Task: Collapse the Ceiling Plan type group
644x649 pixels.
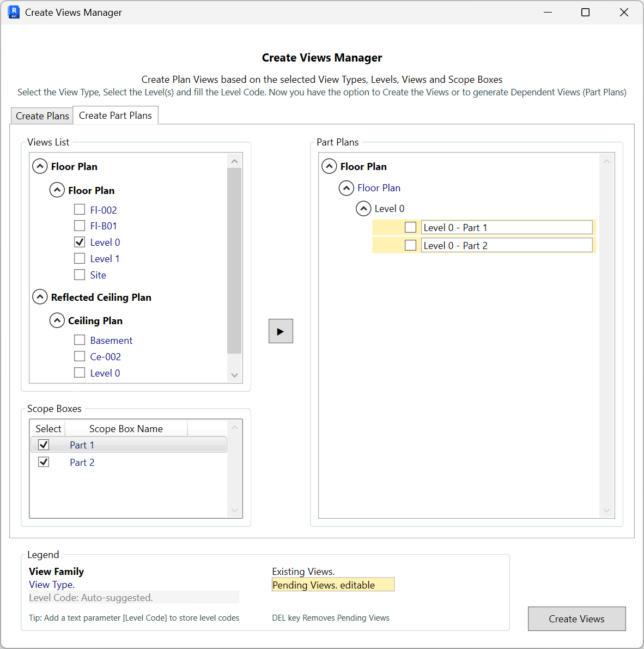Action: coord(57,320)
